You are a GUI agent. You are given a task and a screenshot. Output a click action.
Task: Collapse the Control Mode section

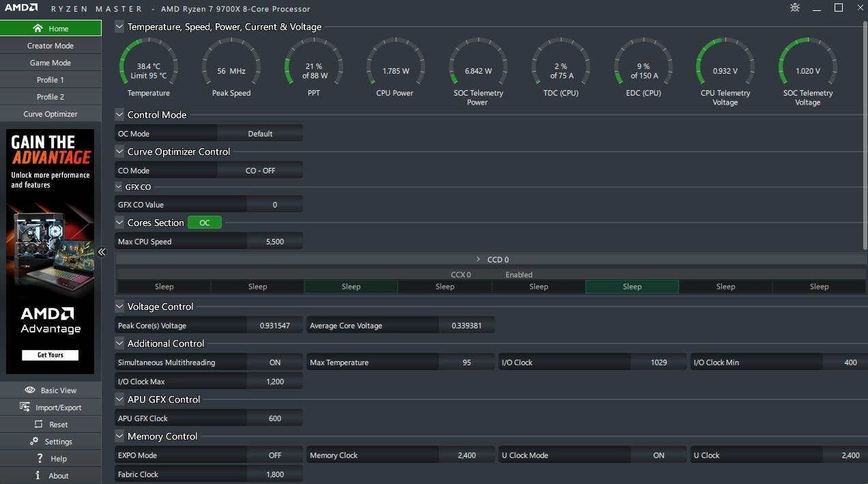[119, 115]
